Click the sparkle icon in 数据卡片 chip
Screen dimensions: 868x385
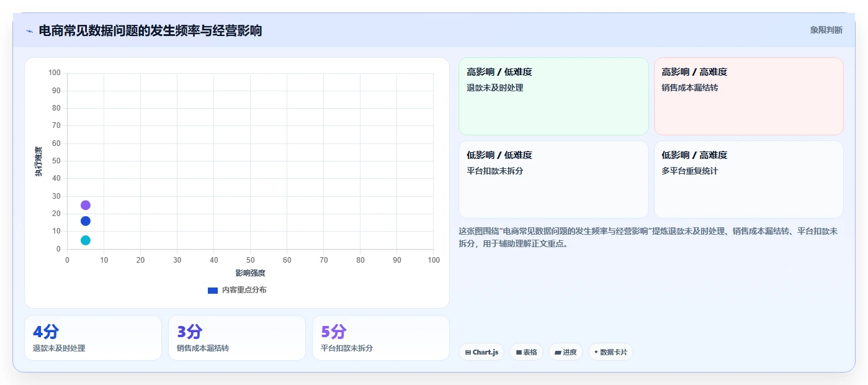point(596,352)
